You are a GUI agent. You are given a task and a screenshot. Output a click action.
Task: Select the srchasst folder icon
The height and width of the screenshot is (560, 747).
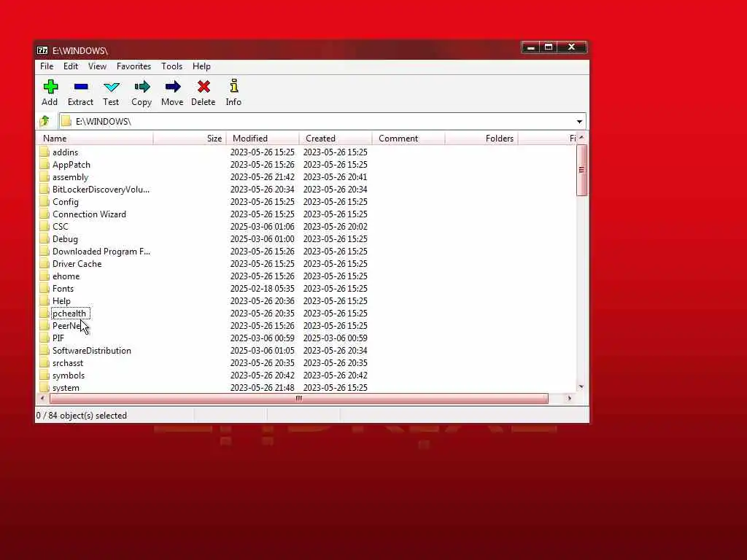44,362
